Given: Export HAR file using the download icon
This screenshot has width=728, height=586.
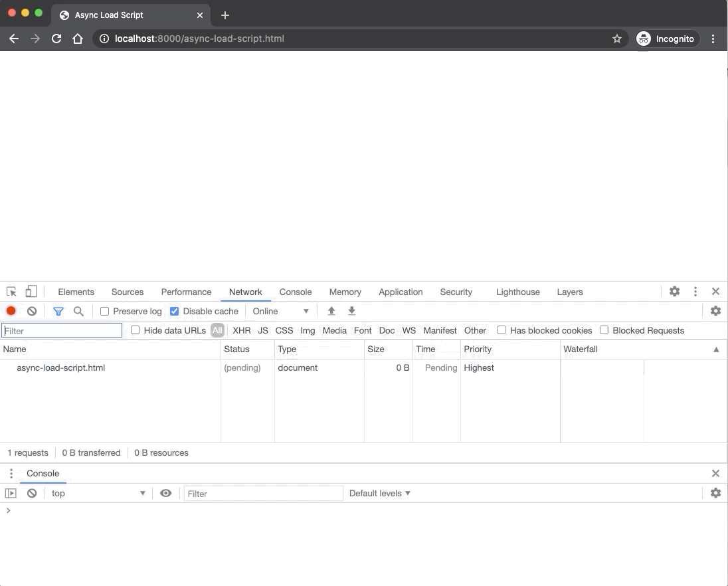Looking at the screenshot, I should 351,310.
